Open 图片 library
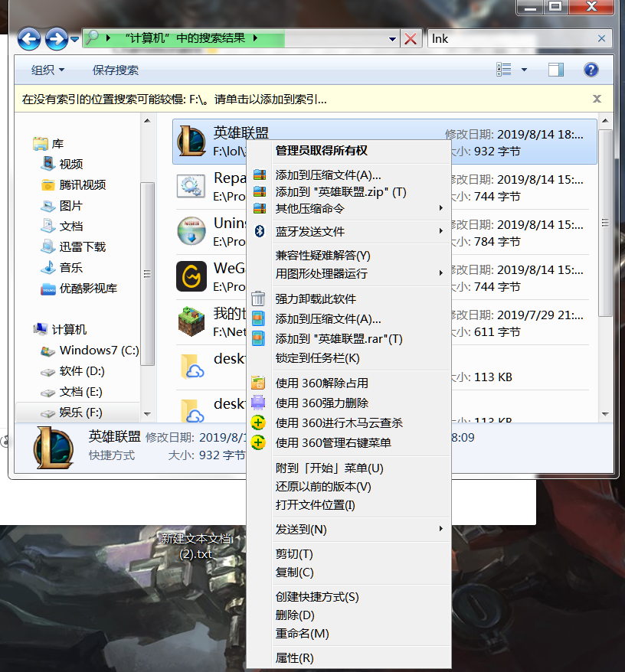625x672 pixels. tap(61, 206)
